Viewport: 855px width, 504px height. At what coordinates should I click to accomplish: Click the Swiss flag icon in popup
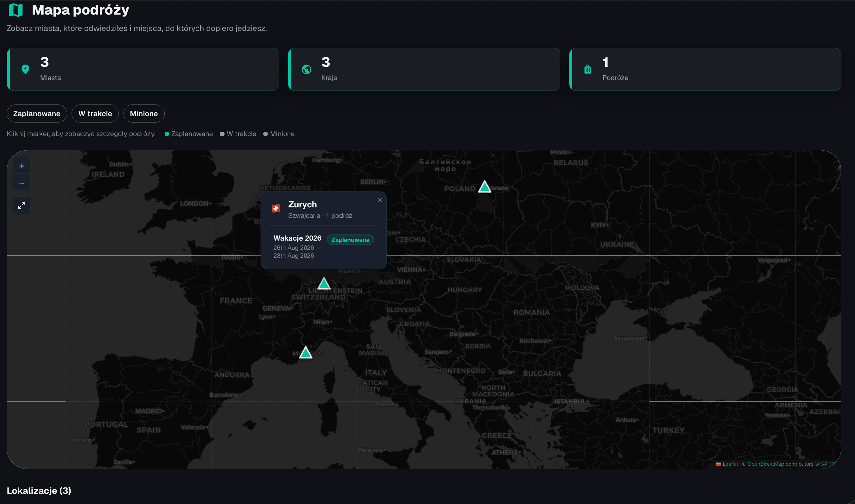[x=276, y=208]
